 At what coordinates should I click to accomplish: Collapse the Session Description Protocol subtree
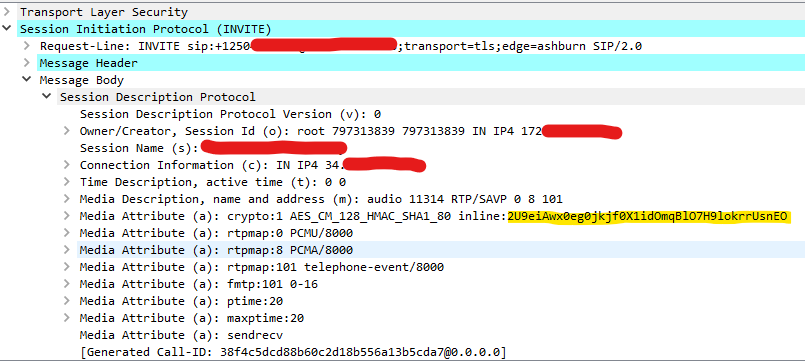47,97
